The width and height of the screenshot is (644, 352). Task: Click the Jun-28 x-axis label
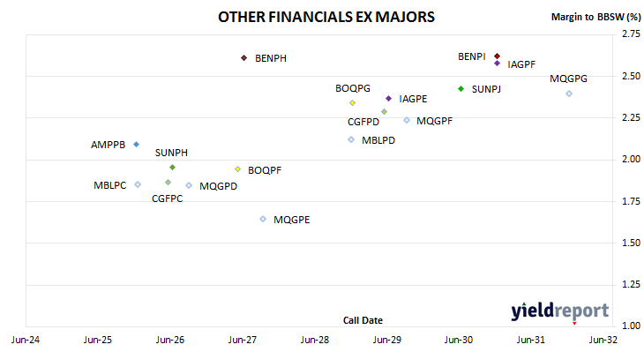[315, 340]
